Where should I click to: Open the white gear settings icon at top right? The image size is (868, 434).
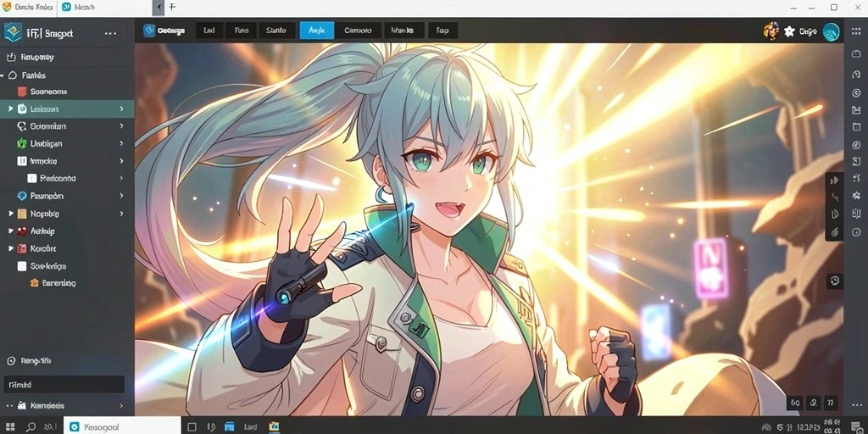coord(789,32)
